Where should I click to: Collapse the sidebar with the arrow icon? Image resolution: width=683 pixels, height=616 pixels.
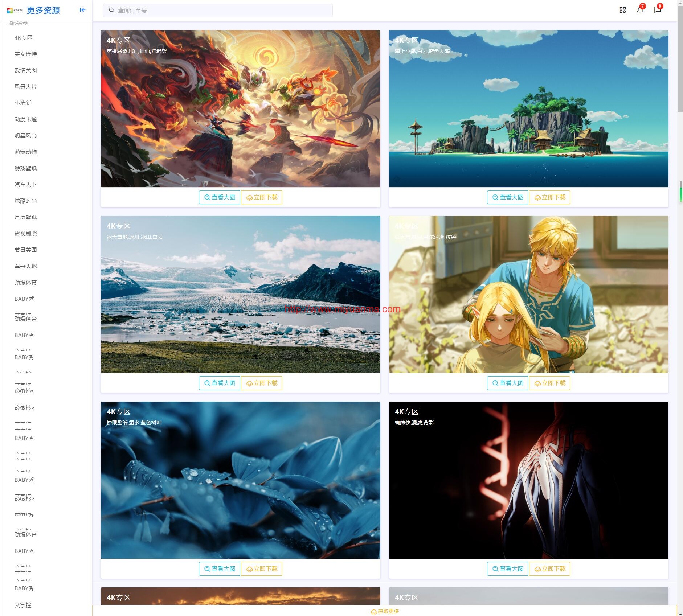82,10
